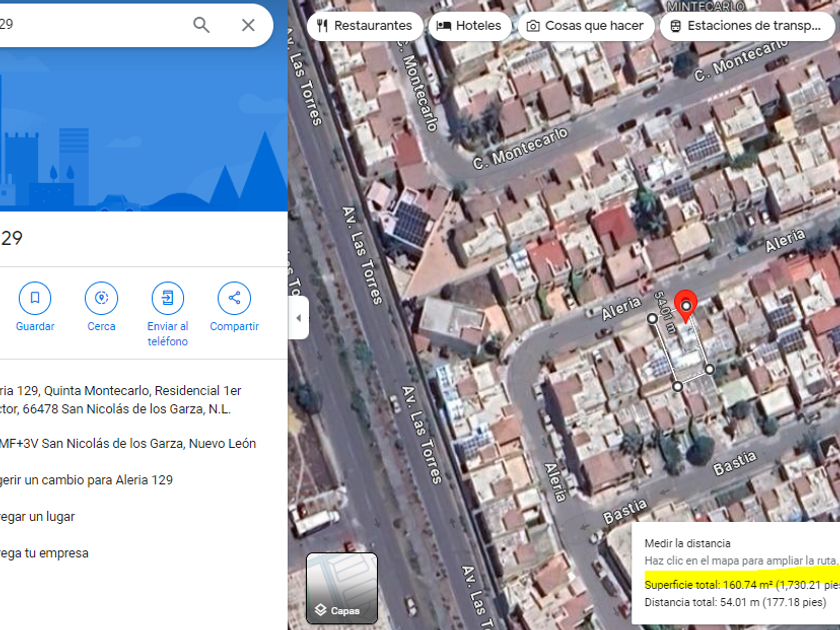Click the Guardar bookmark icon
This screenshot has width=840, height=630.
pyautogui.click(x=35, y=298)
